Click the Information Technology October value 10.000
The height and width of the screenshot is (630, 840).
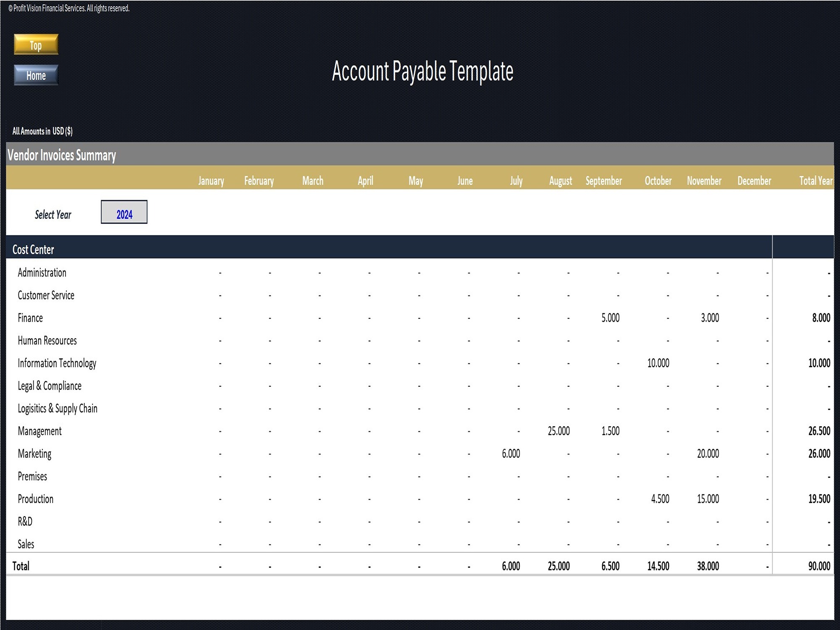click(x=658, y=363)
